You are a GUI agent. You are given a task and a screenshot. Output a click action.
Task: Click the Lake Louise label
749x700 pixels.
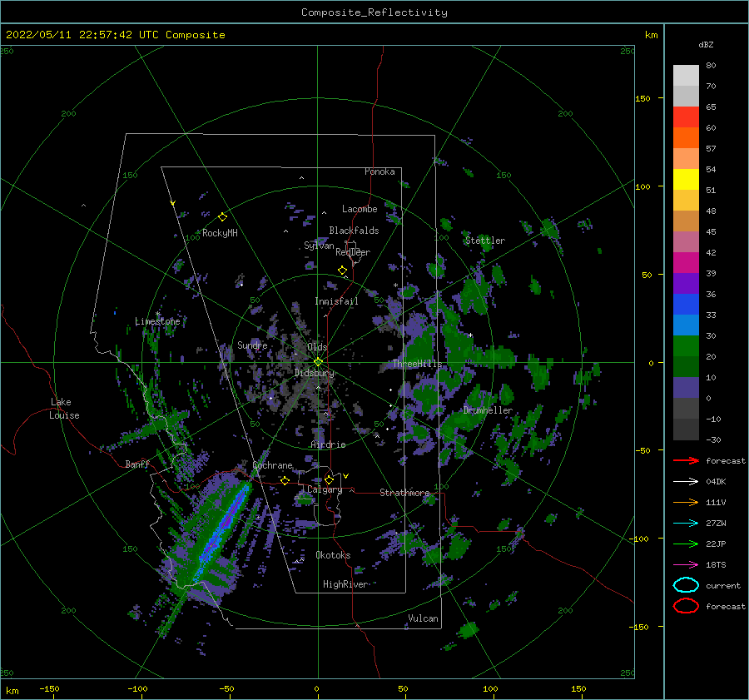64,409
